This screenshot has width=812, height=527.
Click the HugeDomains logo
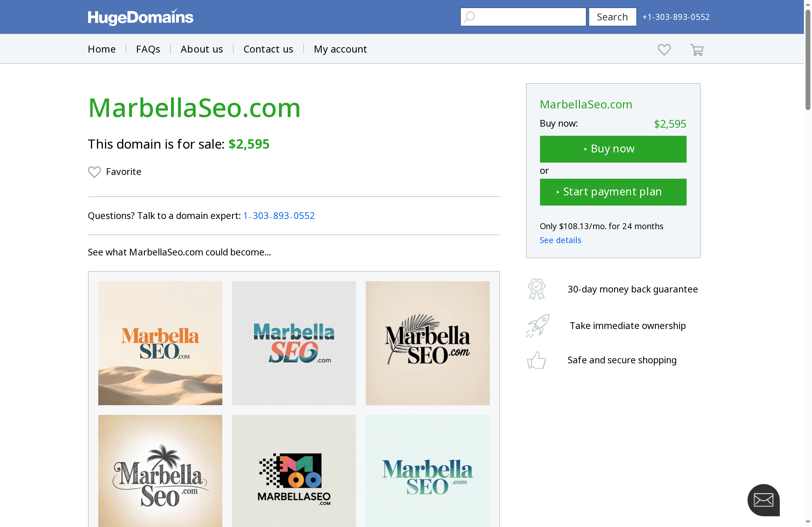click(140, 17)
